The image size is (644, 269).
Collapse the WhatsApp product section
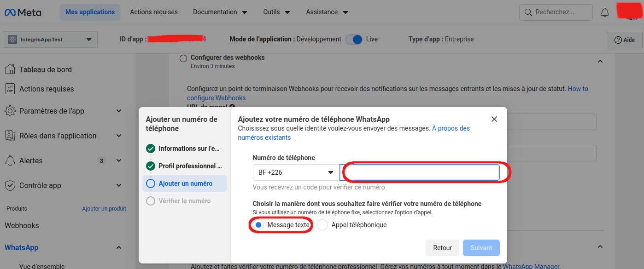coord(119,247)
